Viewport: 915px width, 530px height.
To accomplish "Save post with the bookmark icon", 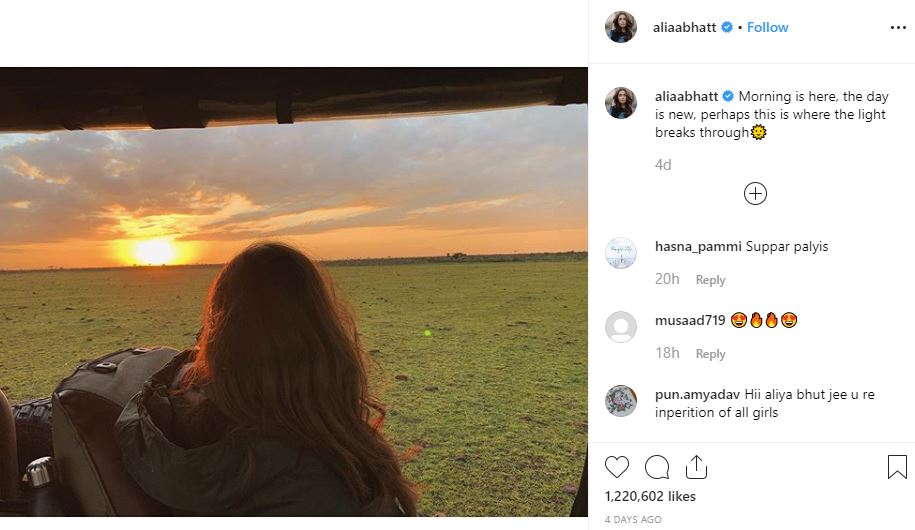I will [x=896, y=467].
